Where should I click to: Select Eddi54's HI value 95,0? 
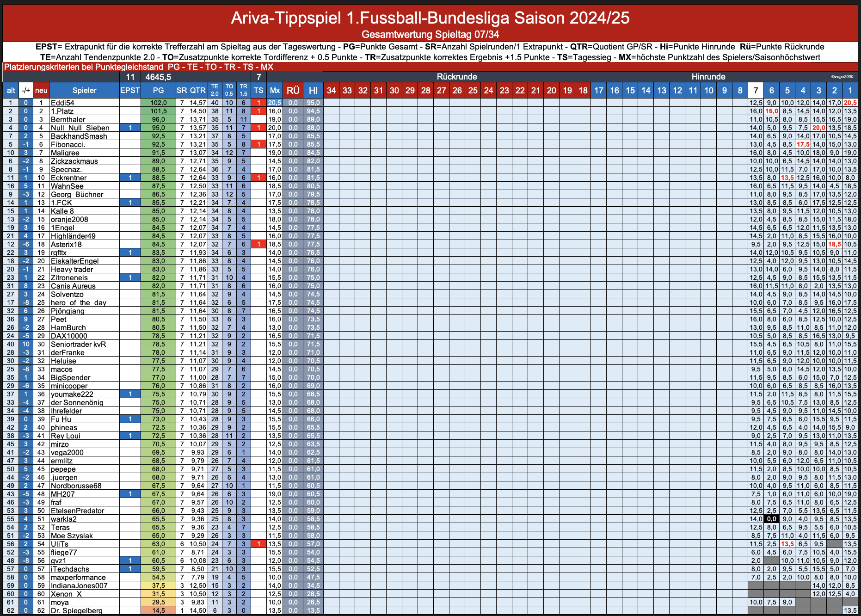[x=314, y=103]
